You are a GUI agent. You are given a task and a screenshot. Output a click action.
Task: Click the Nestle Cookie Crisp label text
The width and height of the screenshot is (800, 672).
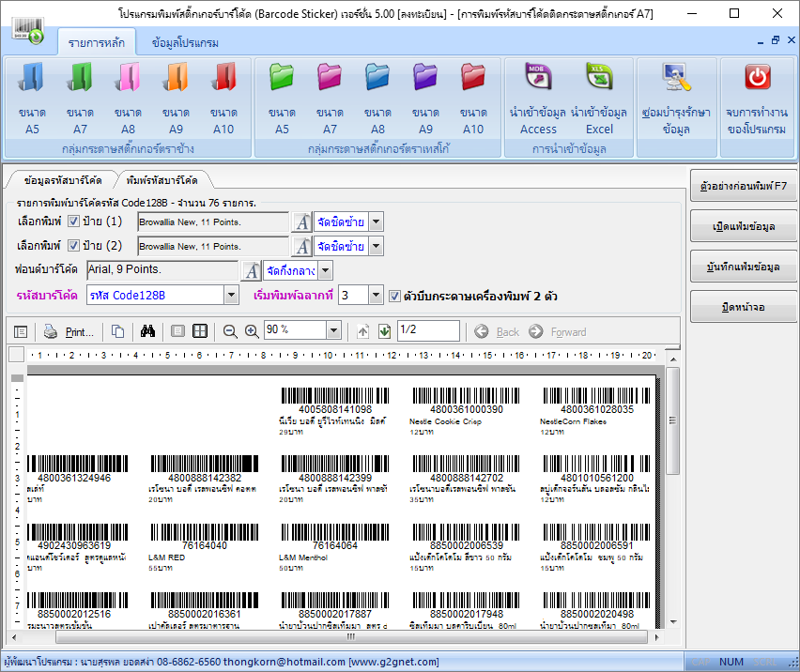click(x=445, y=421)
